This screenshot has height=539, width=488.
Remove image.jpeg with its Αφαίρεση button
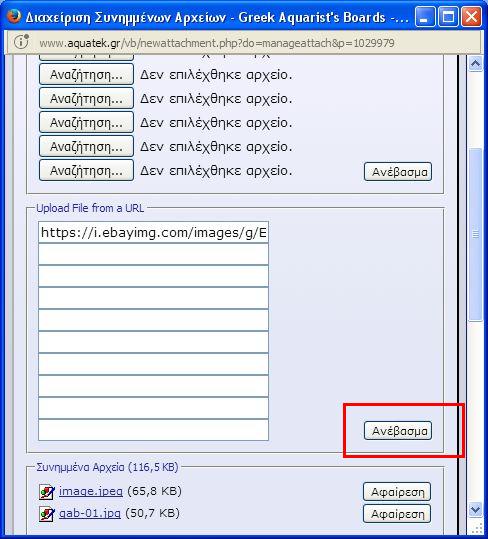397,492
